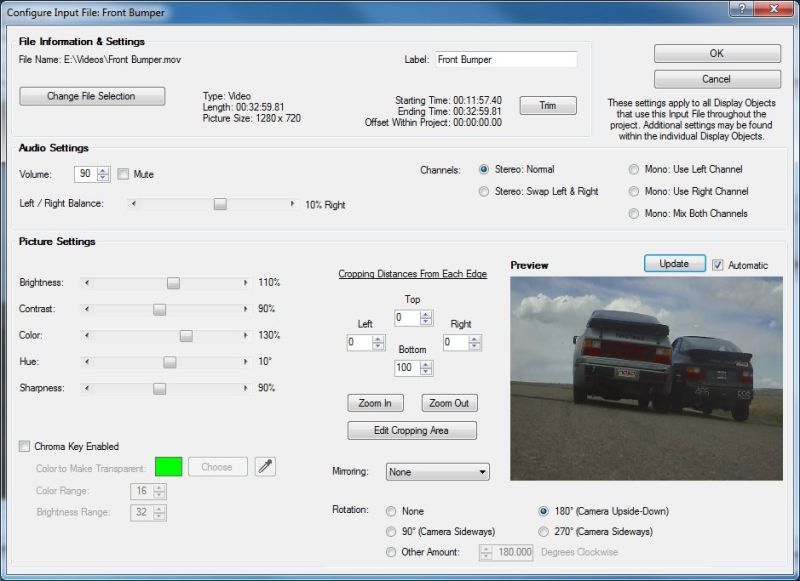Open the Mirroring dropdown

click(x=485, y=471)
